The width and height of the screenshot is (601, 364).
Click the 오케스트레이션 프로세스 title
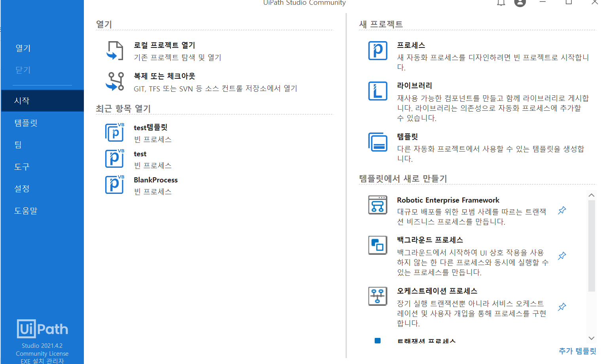click(x=437, y=291)
